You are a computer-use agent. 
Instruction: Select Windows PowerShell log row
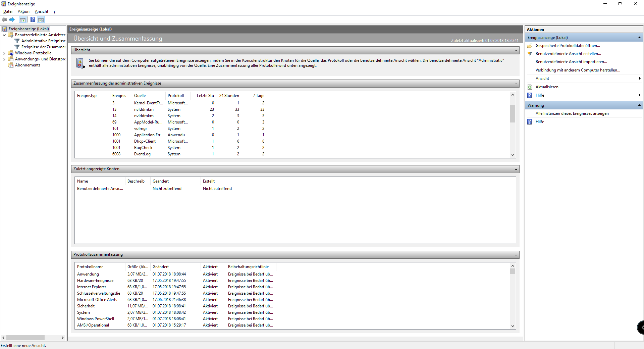tap(175, 319)
